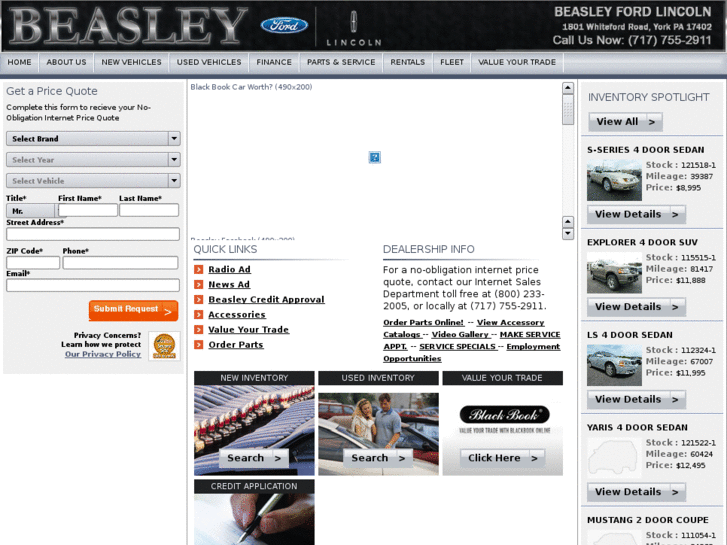Open the PARTS & SERVICE menu
Viewport: 727px width, 545px height.
coord(341,62)
